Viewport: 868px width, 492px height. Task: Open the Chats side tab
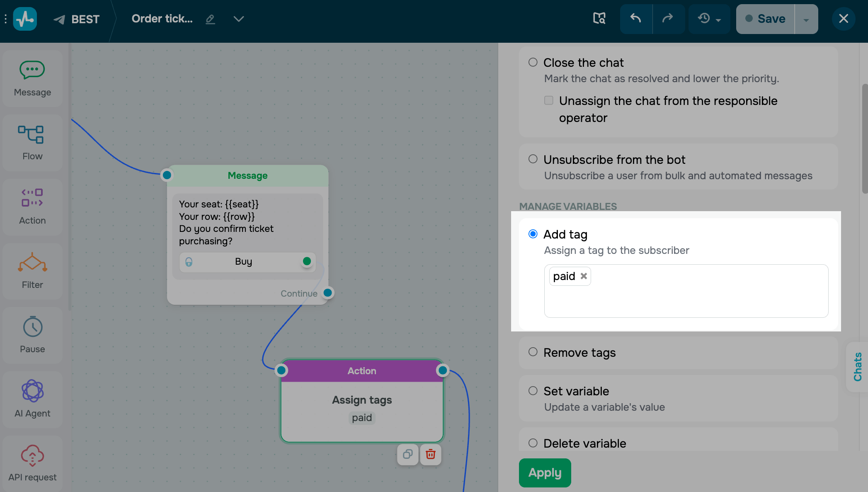tap(858, 367)
